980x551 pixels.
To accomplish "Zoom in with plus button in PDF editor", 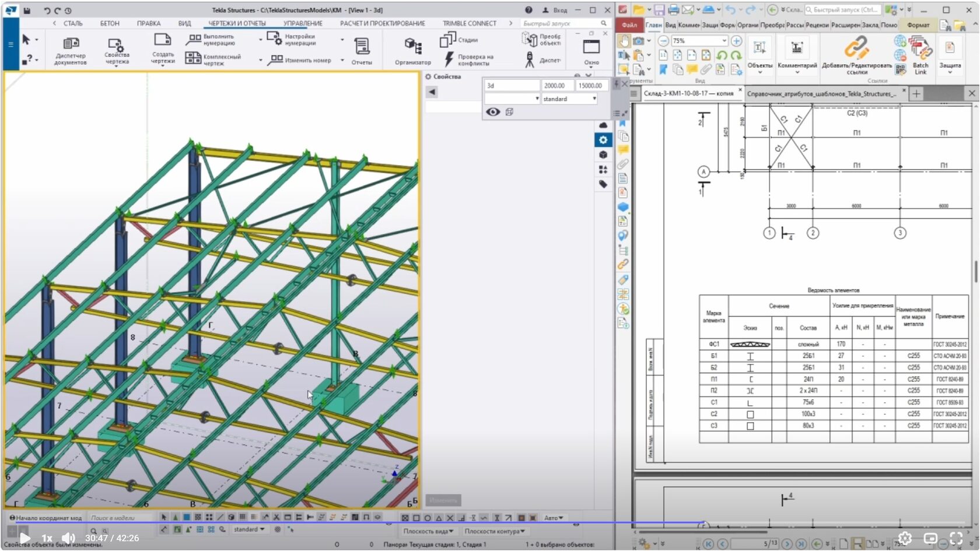I will [x=737, y=41].
